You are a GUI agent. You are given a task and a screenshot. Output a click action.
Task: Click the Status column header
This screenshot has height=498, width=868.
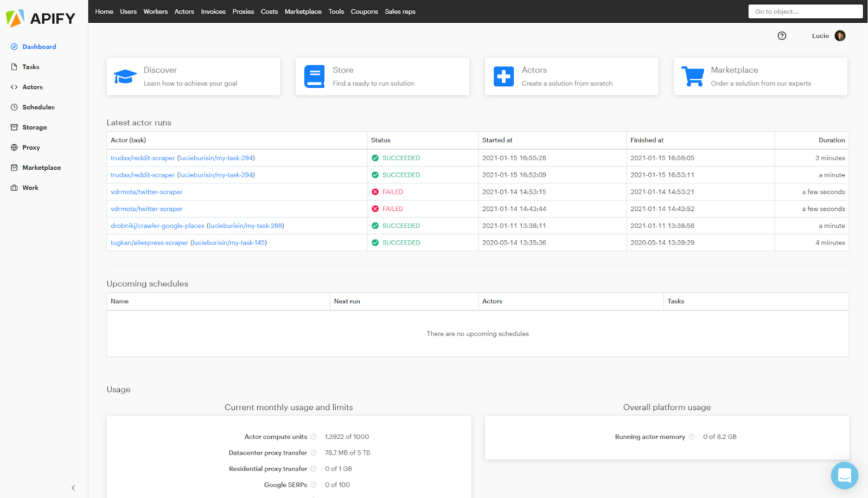(381, 140)
